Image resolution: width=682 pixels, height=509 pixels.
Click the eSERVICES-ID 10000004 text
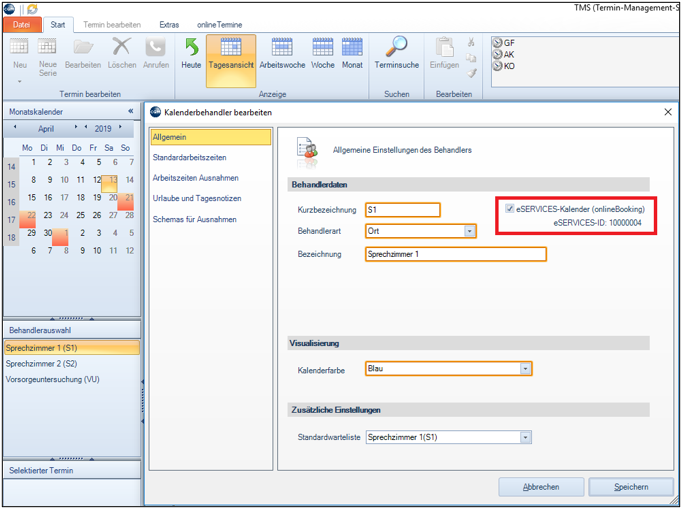tap(597, 223)
